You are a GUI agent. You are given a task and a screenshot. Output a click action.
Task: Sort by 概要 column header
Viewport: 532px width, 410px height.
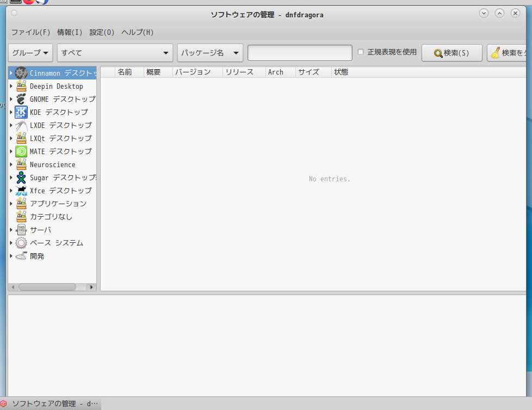pyautogui.click(x=158, y=72)
